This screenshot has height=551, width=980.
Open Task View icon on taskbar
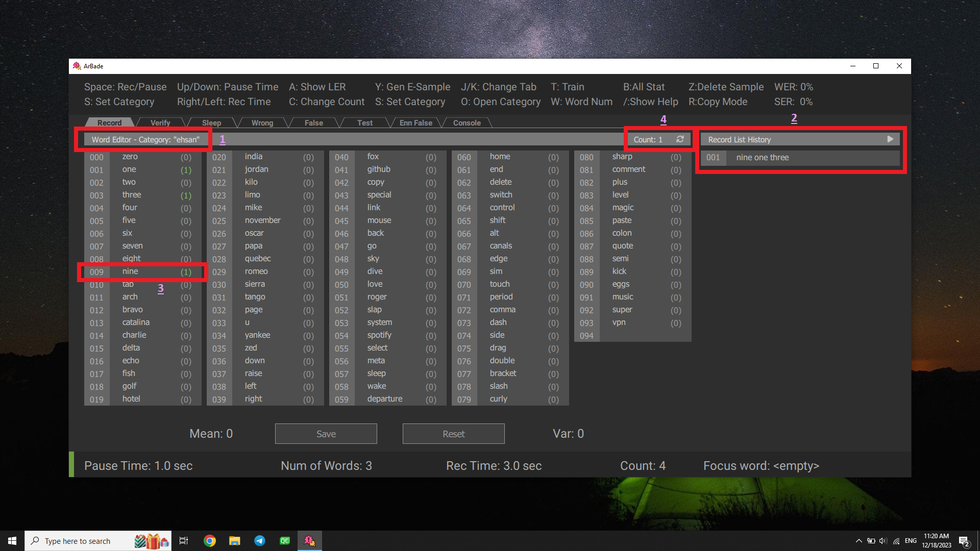(x=184, y=541)
